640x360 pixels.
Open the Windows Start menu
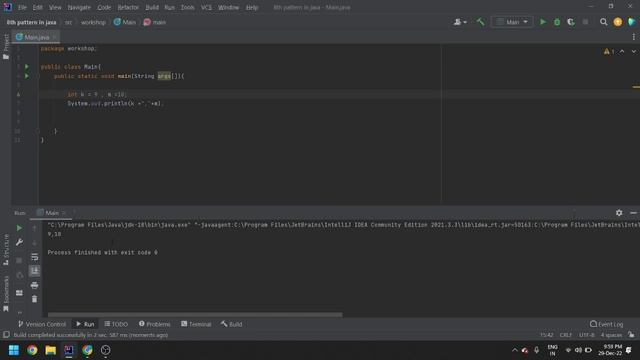point(14,350)
